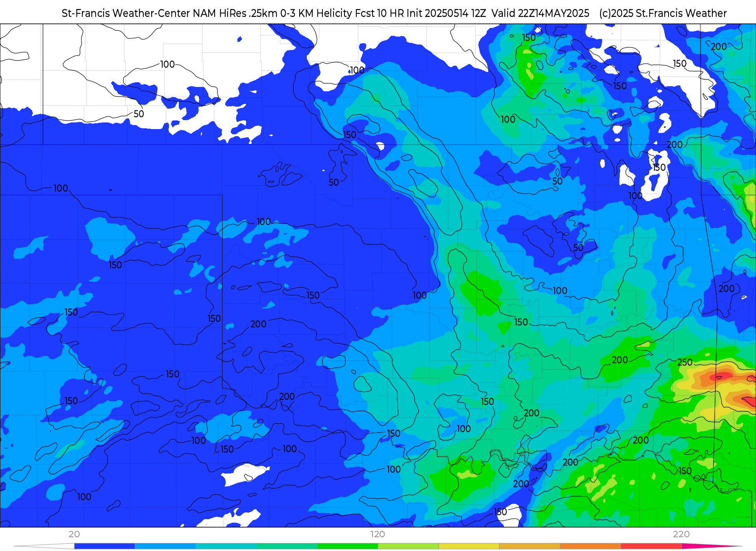756x551 pixels.
Task: Click 'Valid 22Z14MAY2025' in the title
Action: click(x=541, y=13)
